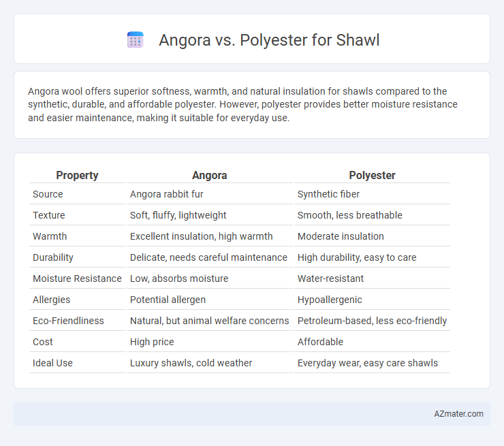
Task: Select the 'Property' column header
Action: (x=77, y=175)
